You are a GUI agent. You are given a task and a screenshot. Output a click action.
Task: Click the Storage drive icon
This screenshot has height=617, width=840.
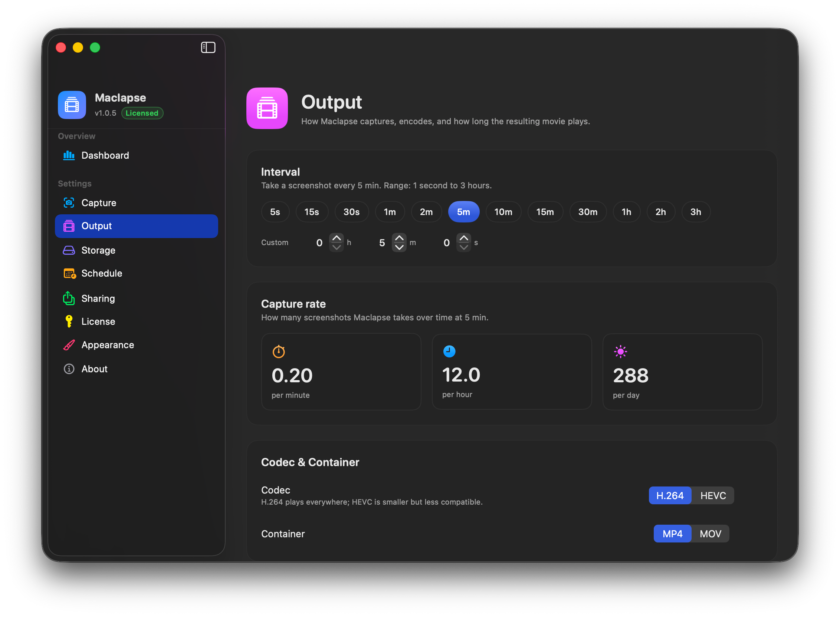pos(69,250)
